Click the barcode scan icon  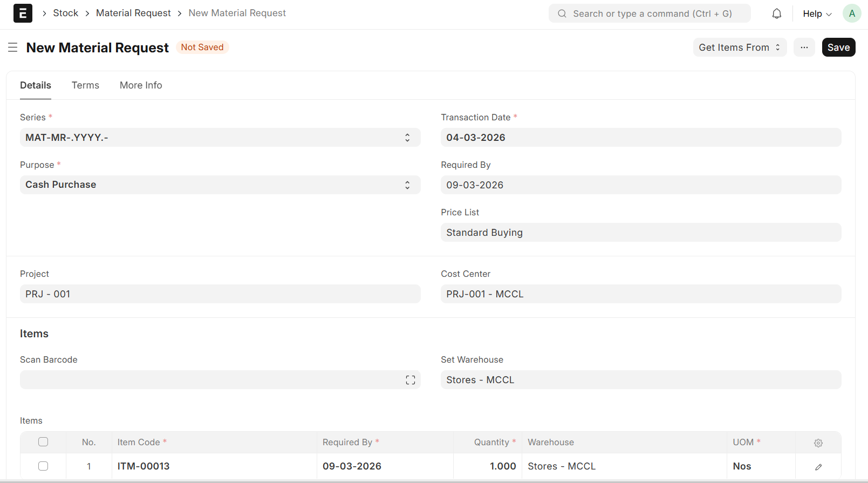410,380
